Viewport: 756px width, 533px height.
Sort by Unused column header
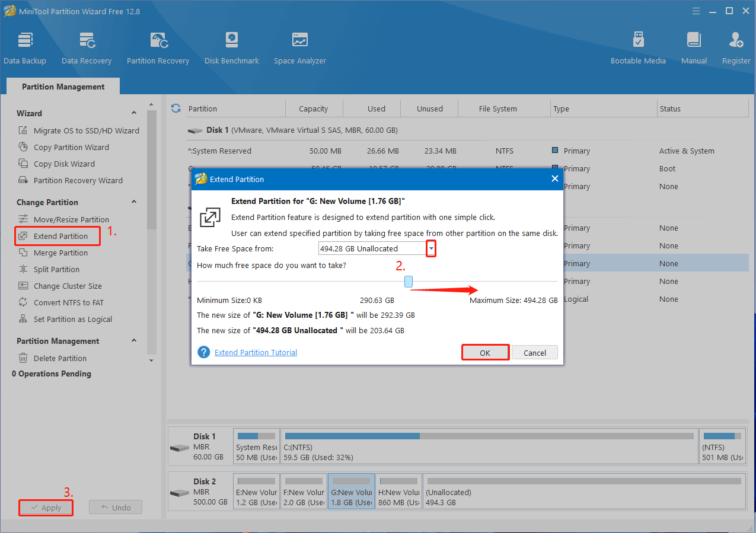click(430, 108)
